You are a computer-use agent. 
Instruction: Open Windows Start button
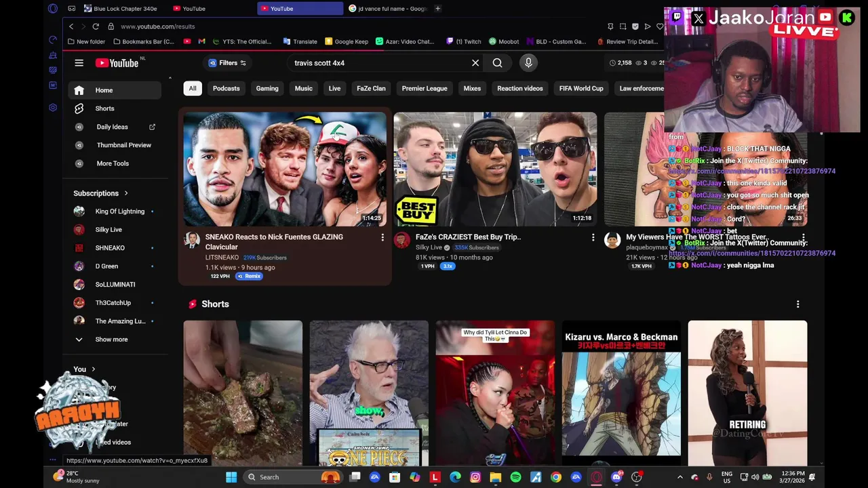coord(231,477)
